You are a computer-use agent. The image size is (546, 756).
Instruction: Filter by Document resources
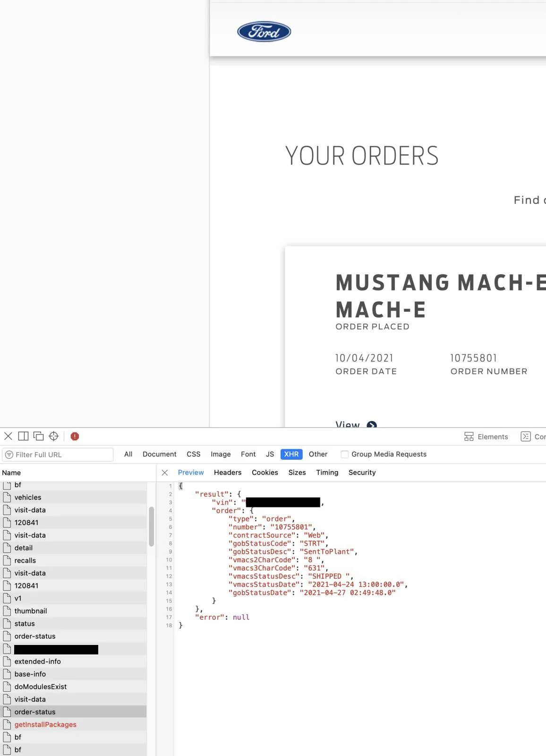pos(159,454)
